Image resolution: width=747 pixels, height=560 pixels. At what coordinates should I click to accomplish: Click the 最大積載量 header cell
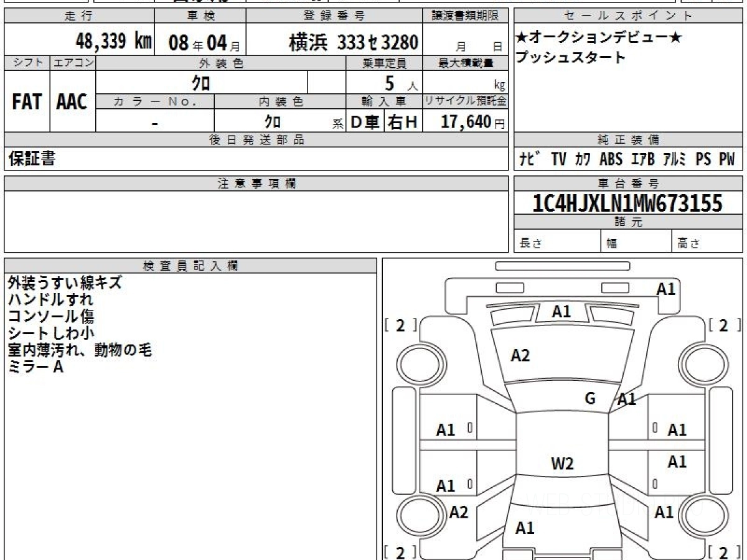click(466, 63)
